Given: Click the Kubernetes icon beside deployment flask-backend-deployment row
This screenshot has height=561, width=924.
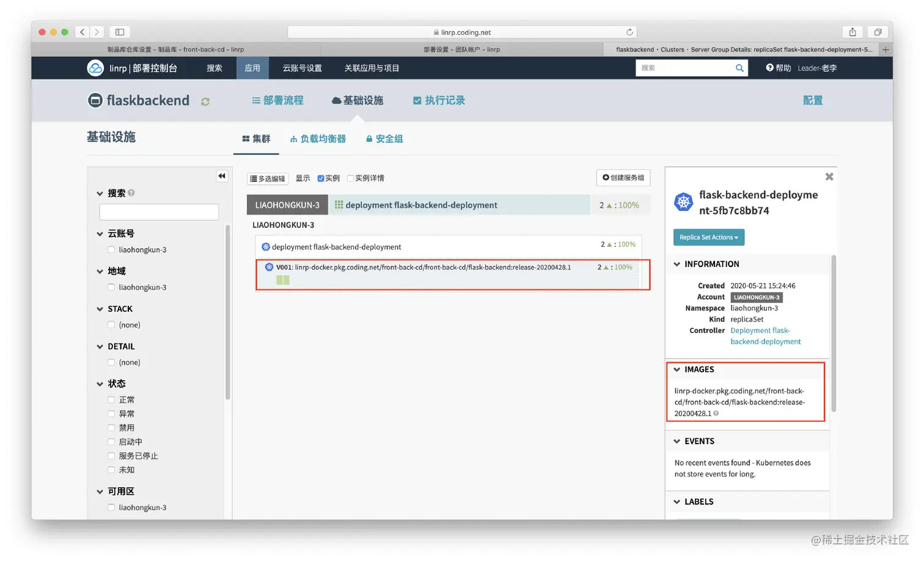Looking at the screenshot, I should coord(266,247).
